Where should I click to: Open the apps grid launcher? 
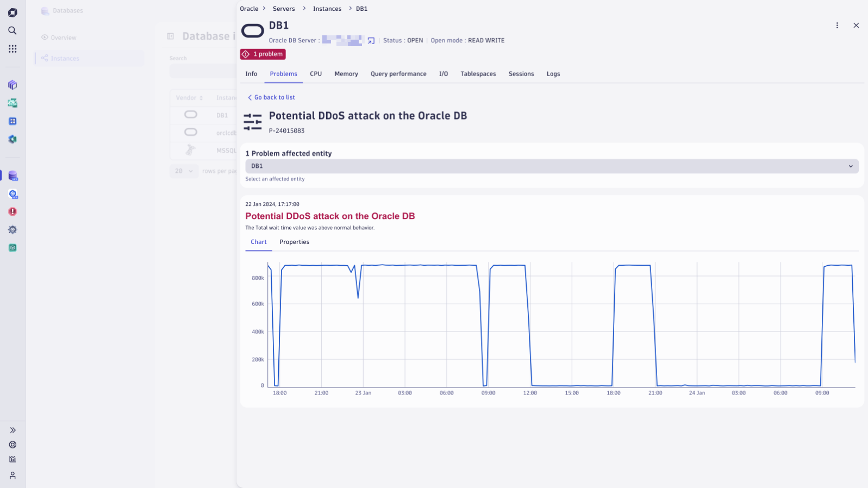click(x=13, y=49)
